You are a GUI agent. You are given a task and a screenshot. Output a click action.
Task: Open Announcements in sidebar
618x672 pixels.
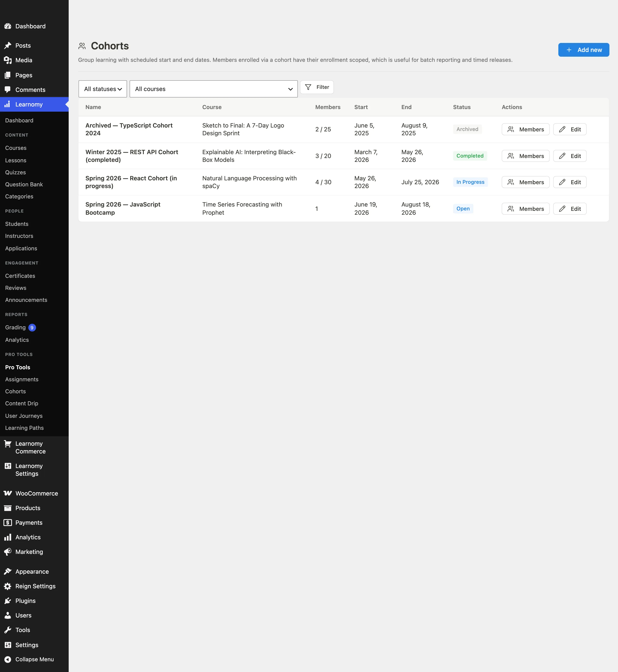(26, 300)
